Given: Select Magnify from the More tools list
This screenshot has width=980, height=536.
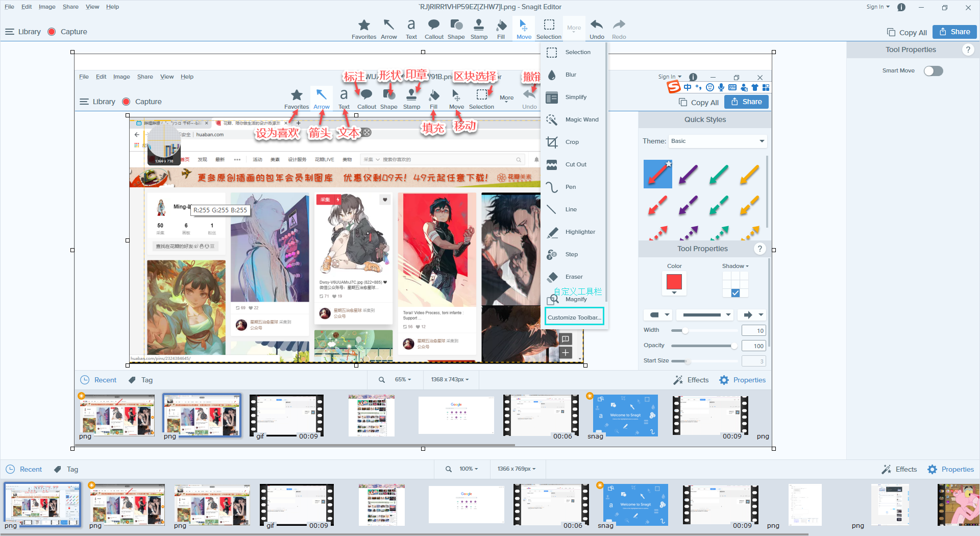Looking at the screenshot, I should pyautogui.click(x=574, y=299).
